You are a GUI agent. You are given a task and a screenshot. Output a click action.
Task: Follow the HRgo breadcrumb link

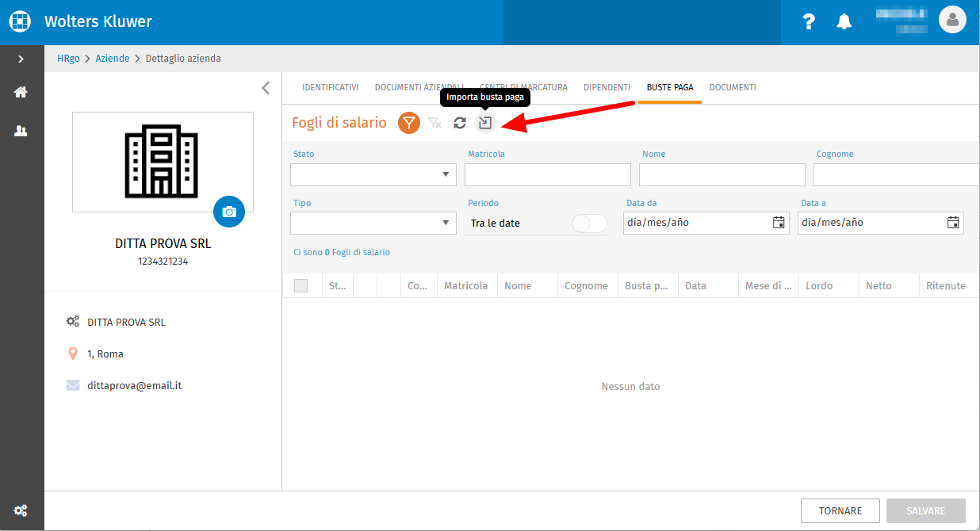coord(68,59)
